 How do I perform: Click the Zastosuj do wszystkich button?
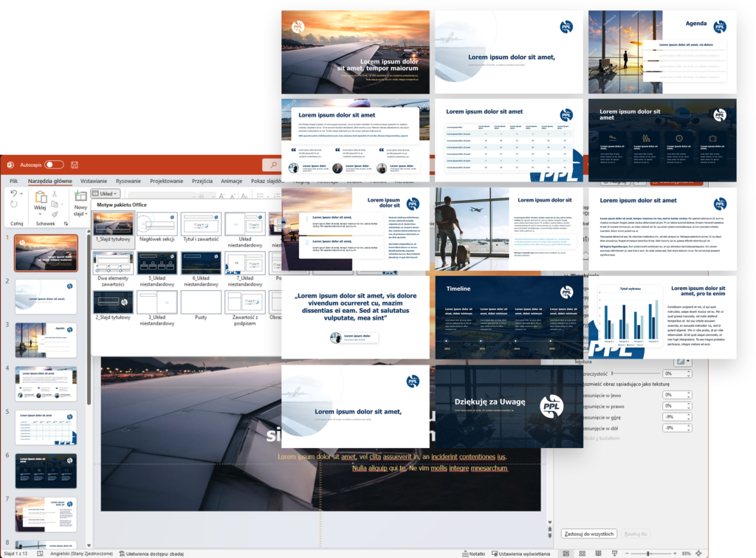[589, 534]
